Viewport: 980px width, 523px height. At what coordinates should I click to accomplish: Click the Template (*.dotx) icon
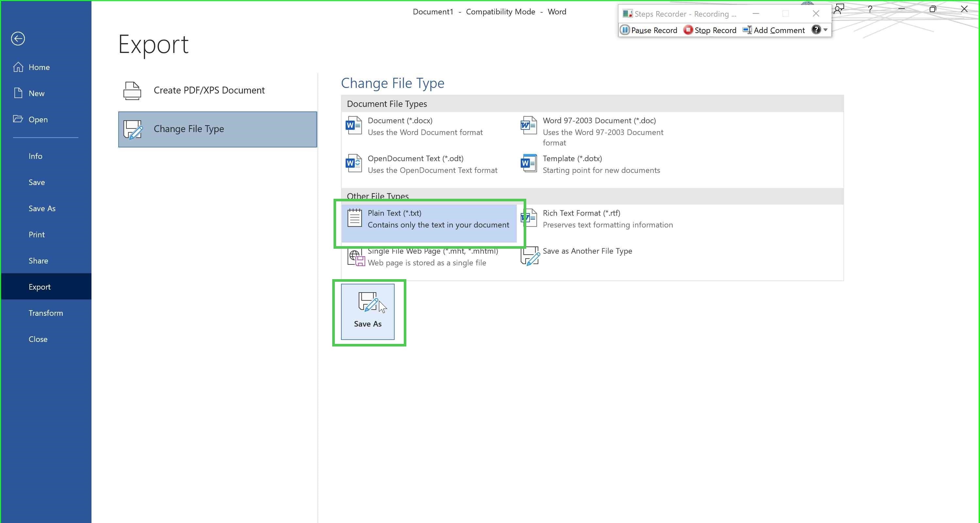pyautogui.click(x=529, y=164)
